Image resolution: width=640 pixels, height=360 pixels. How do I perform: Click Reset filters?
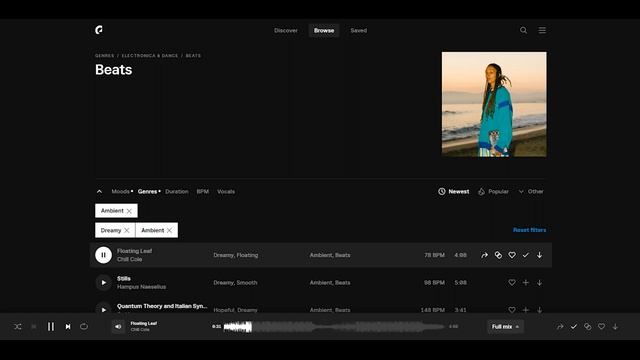[529, 230]
